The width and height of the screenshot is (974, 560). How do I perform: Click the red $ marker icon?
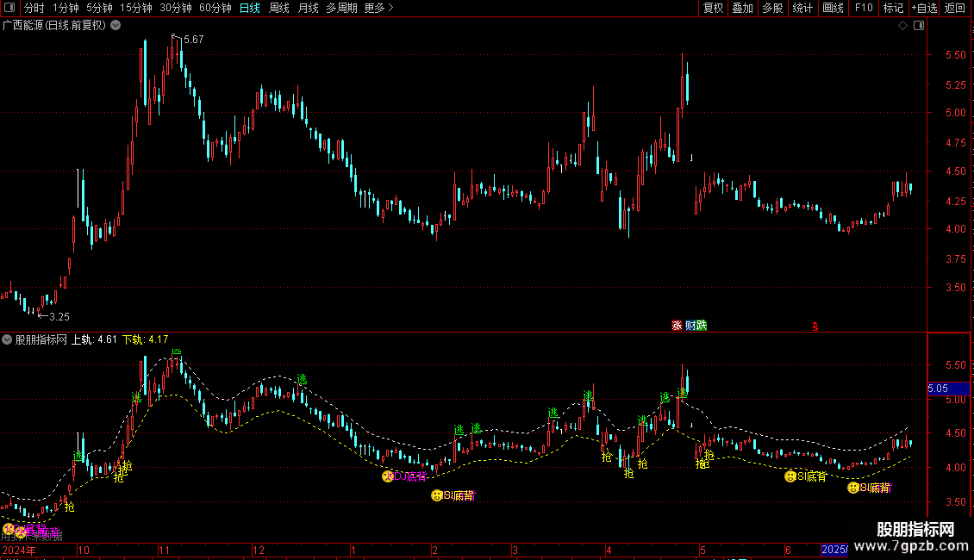(815, 327)
